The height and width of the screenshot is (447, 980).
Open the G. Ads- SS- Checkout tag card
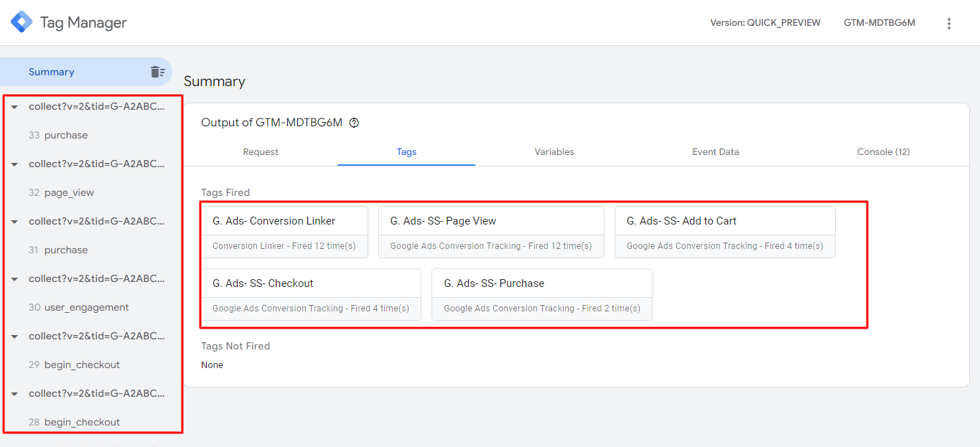point(311,294)
